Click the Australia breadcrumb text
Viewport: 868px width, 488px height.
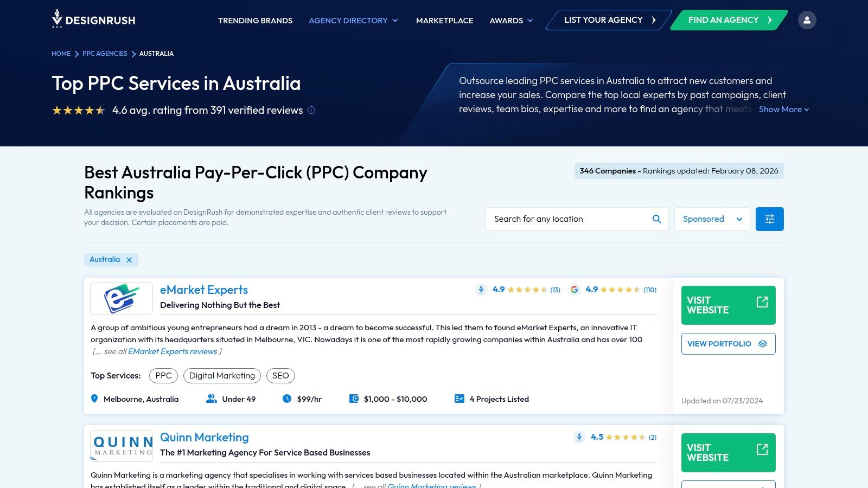coord(156,54)
